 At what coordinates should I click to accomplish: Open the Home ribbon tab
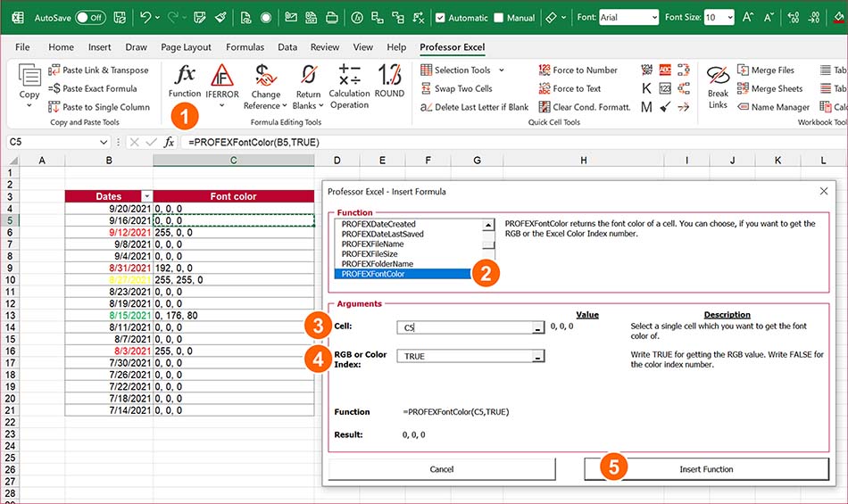coord(61,47)
